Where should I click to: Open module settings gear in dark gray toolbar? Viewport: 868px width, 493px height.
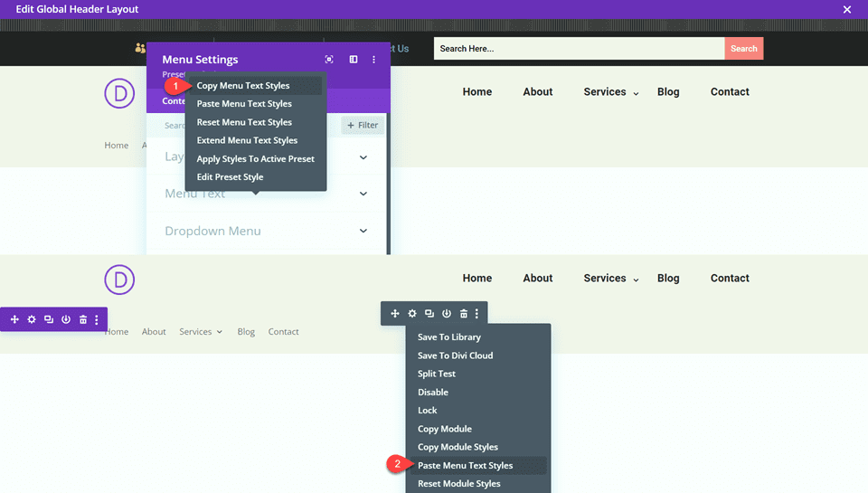click(x=412, y=314)
